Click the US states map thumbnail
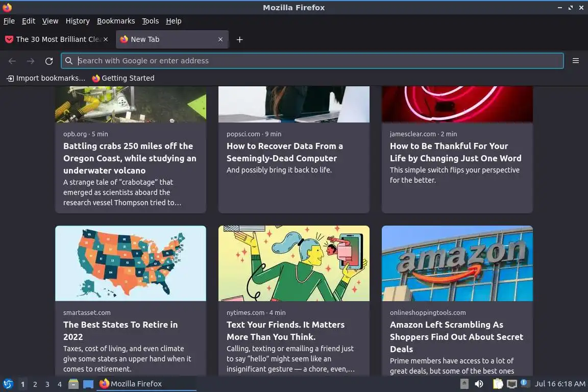Image resolution: width=588 pixels, height=392 pixels. point(131,263)
